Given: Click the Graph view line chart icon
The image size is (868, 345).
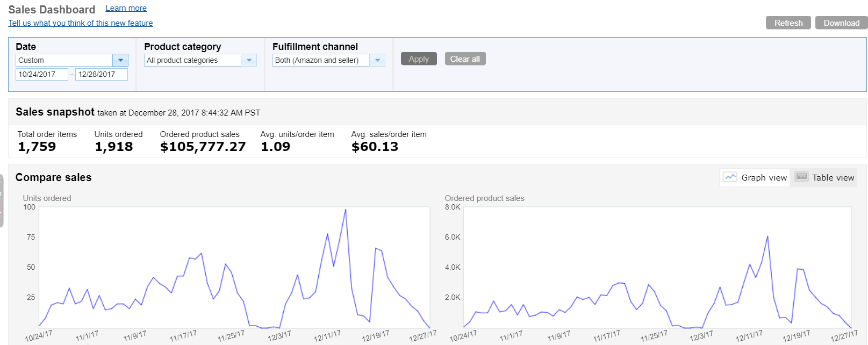Looking at the screenshot, I should (730, 177).
